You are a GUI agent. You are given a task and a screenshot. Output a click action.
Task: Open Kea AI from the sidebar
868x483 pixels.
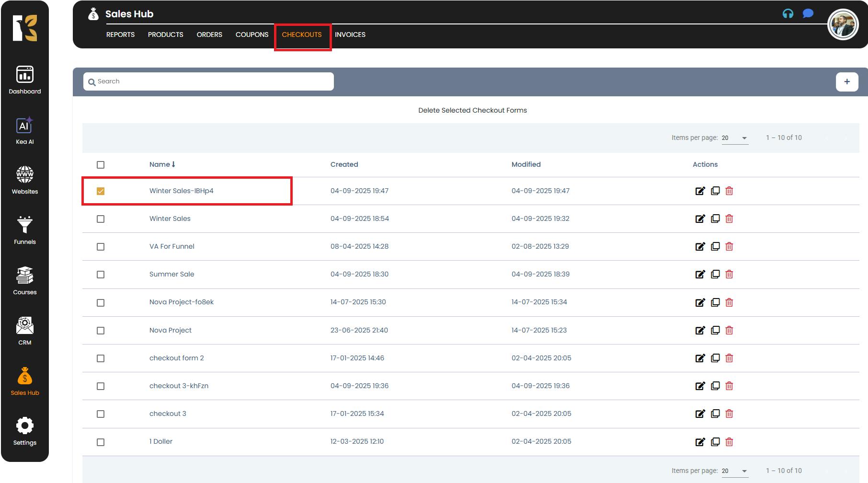click(x=24, y=130)
